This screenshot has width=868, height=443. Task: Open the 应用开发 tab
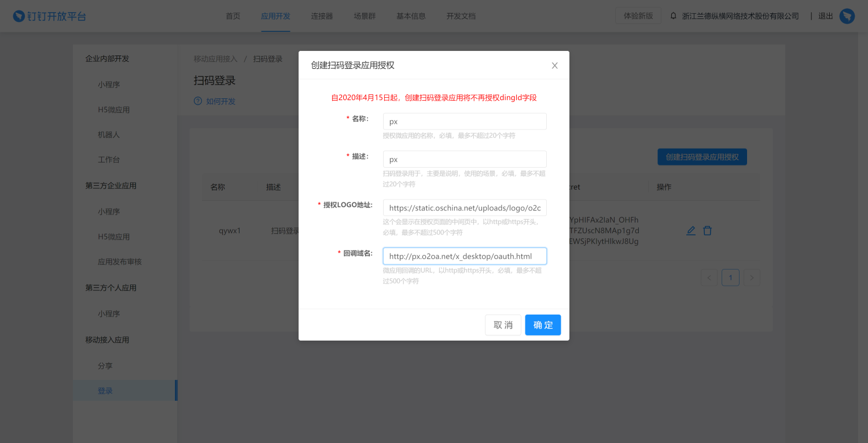pyautogui.click(x=275, y=16)
